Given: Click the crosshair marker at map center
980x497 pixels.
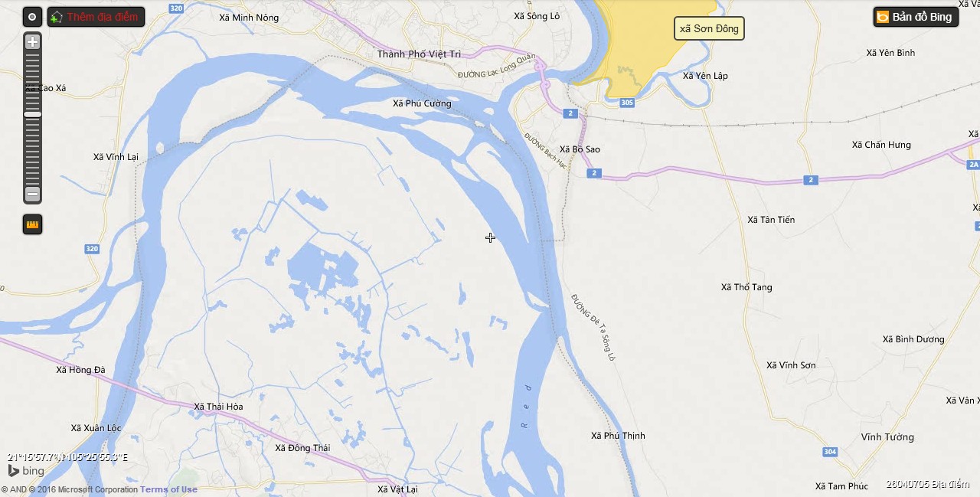Looking at the screenshot, I should click(x=490, y=237).
